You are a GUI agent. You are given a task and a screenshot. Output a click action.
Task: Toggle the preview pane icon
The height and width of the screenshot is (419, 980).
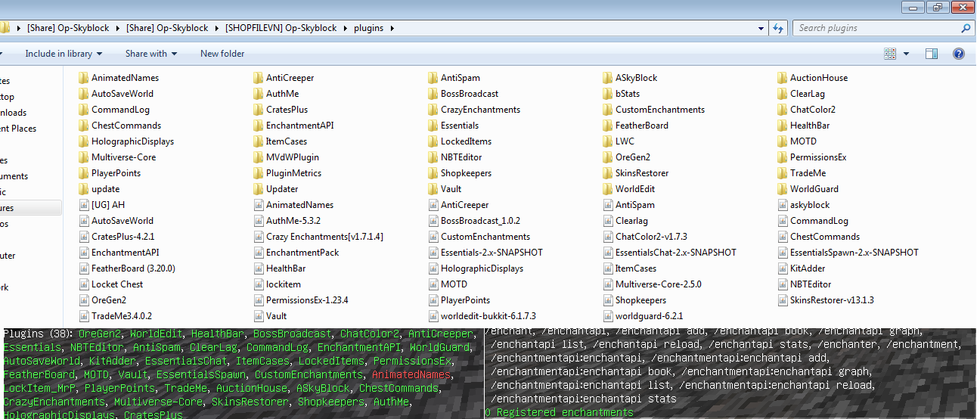932,54
